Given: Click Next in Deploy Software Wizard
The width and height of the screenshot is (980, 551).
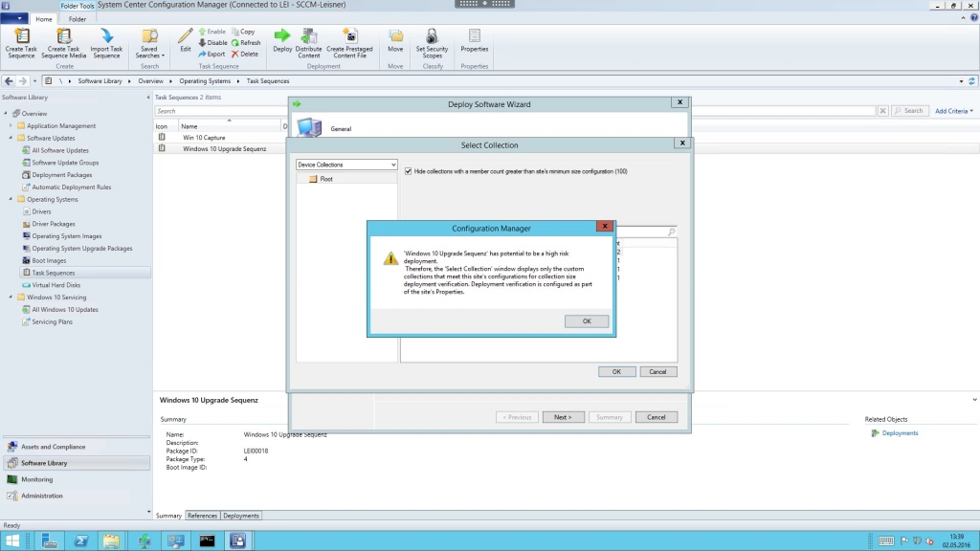Looking at the screenshot, I should click(x=563, y=417).
